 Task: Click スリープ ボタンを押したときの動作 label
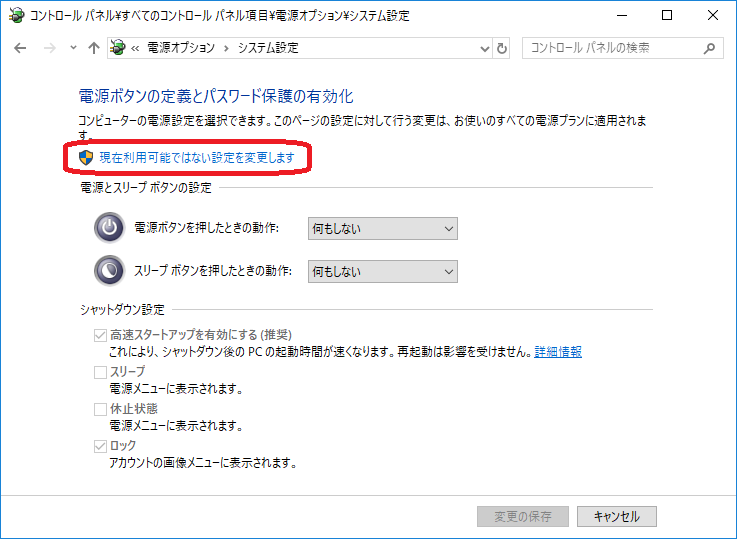tap(213, 271)
